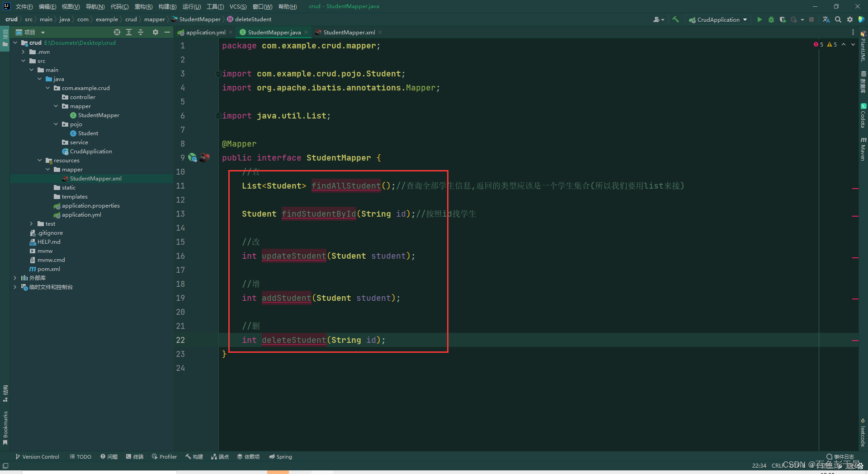Open the Codota side tool window

863,116
